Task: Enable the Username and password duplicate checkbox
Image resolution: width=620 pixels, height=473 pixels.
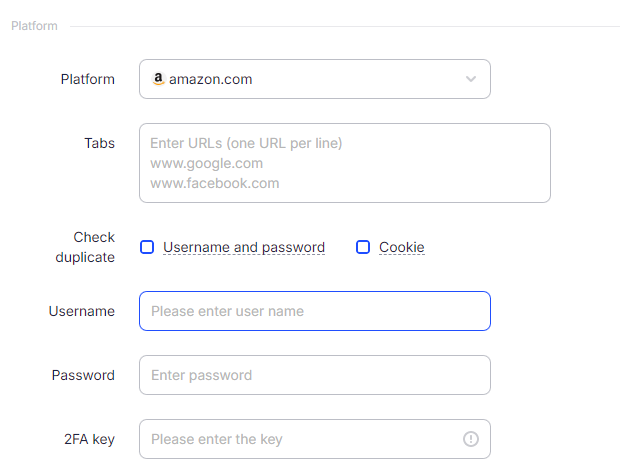Action: pyautogui.click(x=147, y=247)
